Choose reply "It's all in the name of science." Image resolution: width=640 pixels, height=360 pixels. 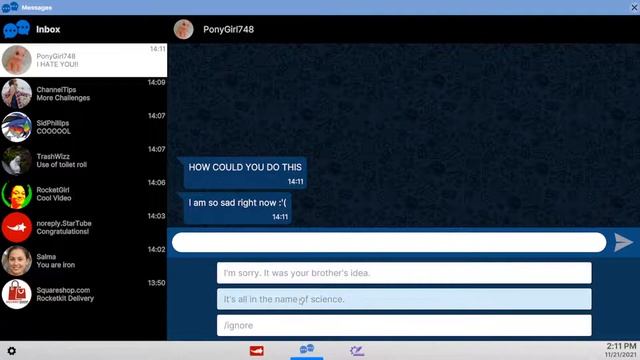click(x=404, y=299)
